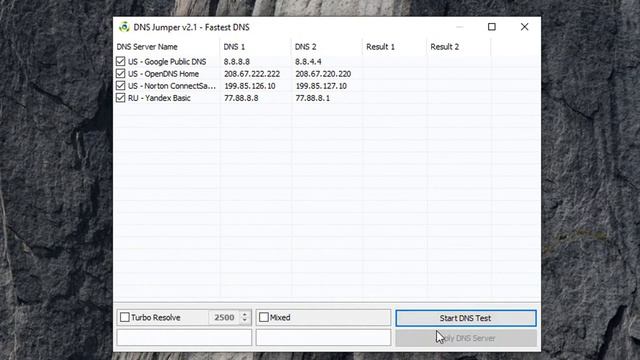Screen dimensions: 640x360
Task: Sort by DNS 1 column header
Action: click(x=256, y=47)
